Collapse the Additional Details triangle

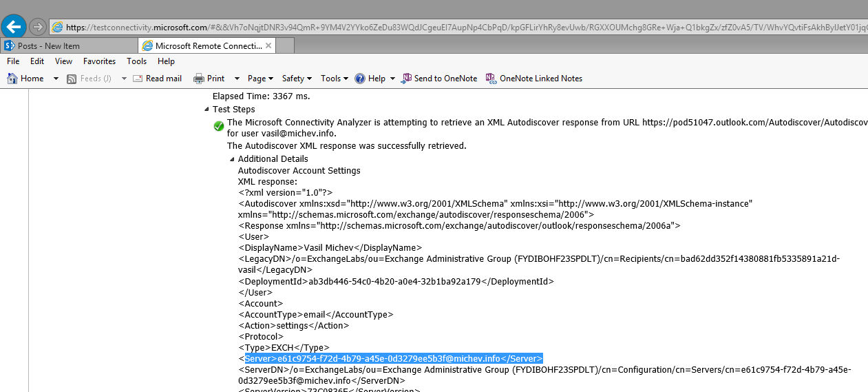click(x=233, y=159)
